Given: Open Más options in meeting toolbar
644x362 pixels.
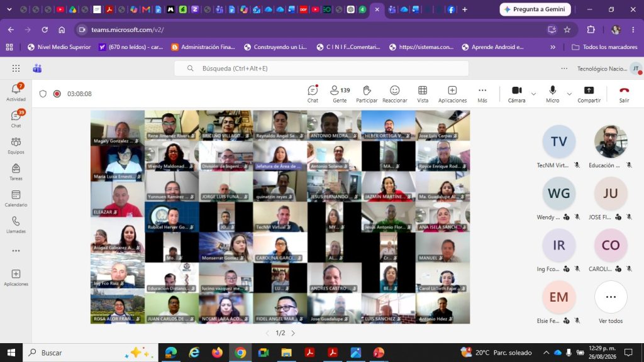Looking at the screenshot, I should tap(482, 94).
